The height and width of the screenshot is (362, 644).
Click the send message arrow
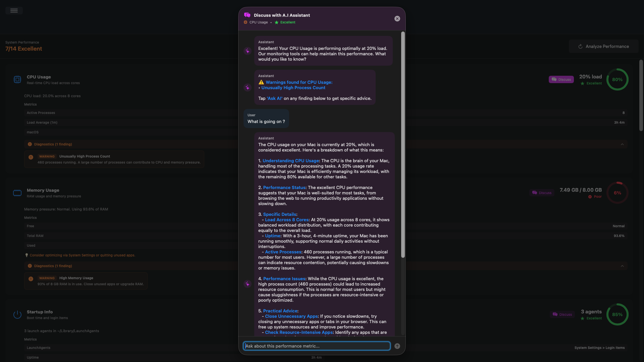coord(397,346)
